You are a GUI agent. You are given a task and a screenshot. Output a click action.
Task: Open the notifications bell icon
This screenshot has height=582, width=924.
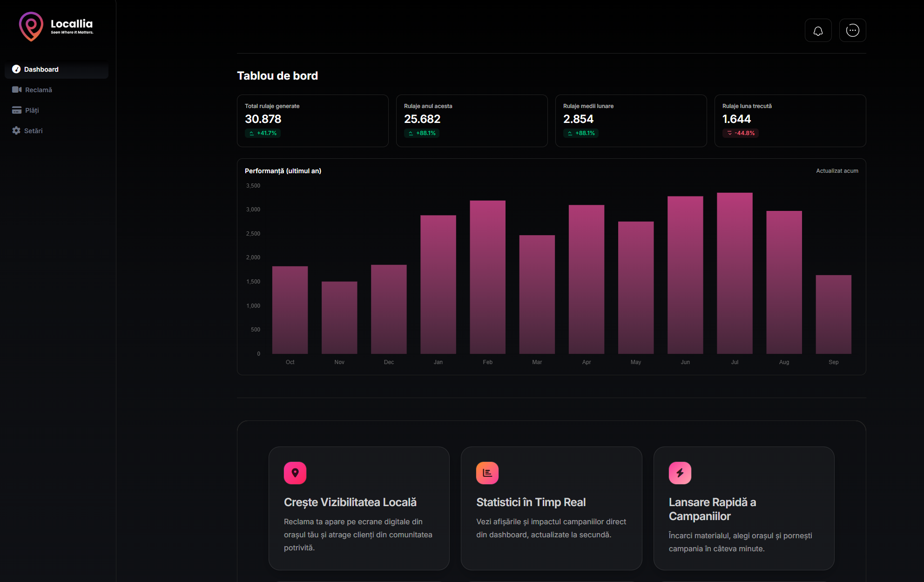[818, 30]
